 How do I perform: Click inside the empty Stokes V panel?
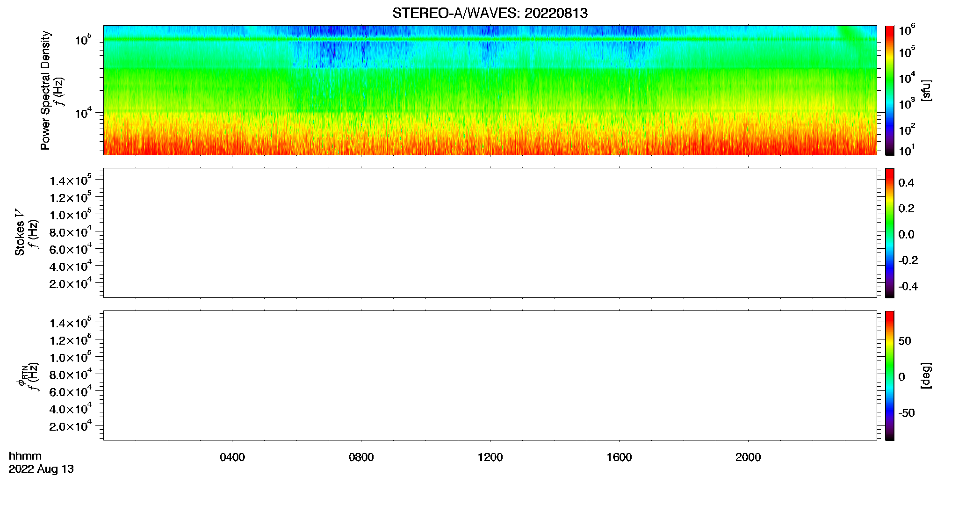pos(490,233)
